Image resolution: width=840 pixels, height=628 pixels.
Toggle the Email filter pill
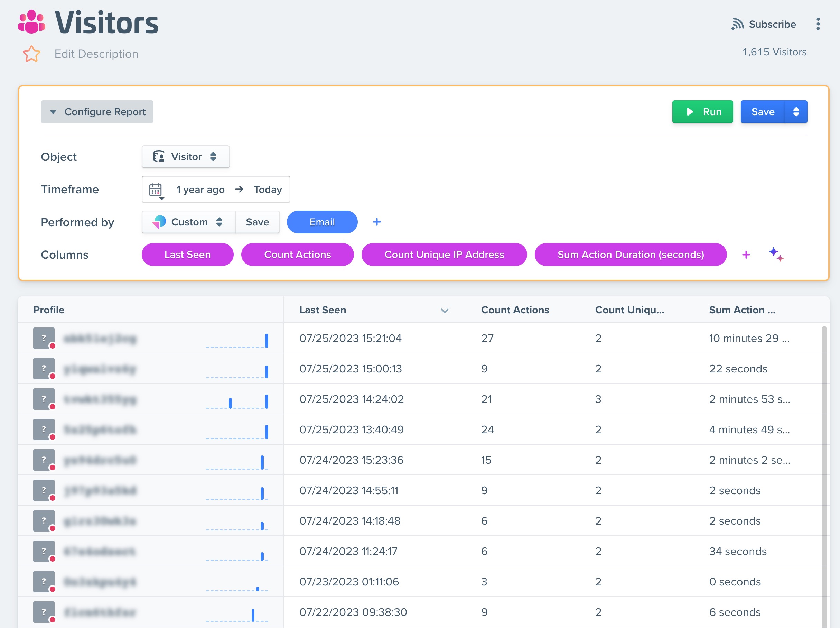321,222
